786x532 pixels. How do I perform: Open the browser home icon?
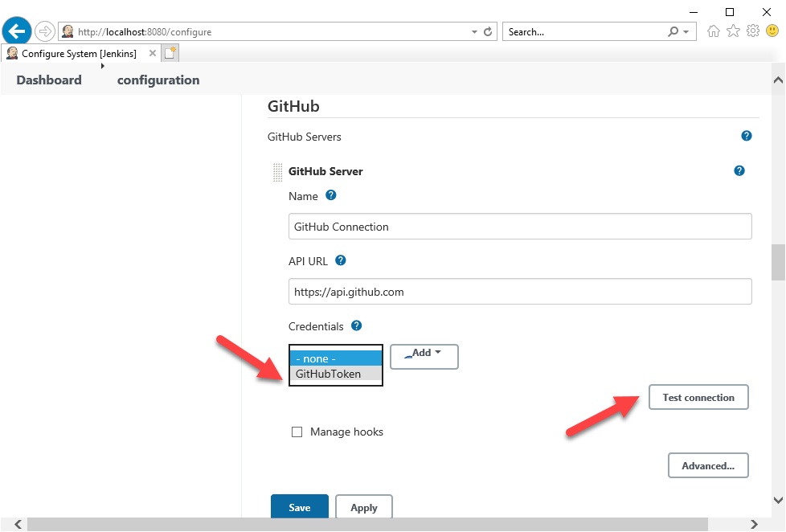[x=714, y=31]
